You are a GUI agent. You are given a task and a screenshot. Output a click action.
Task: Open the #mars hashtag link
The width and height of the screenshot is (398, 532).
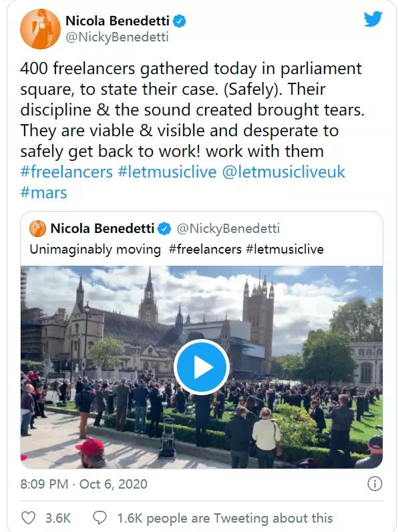click(x=44, y=193)
